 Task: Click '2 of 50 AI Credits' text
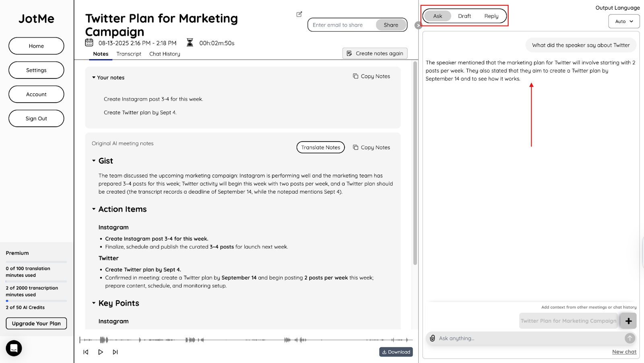(x=25, y=307)
